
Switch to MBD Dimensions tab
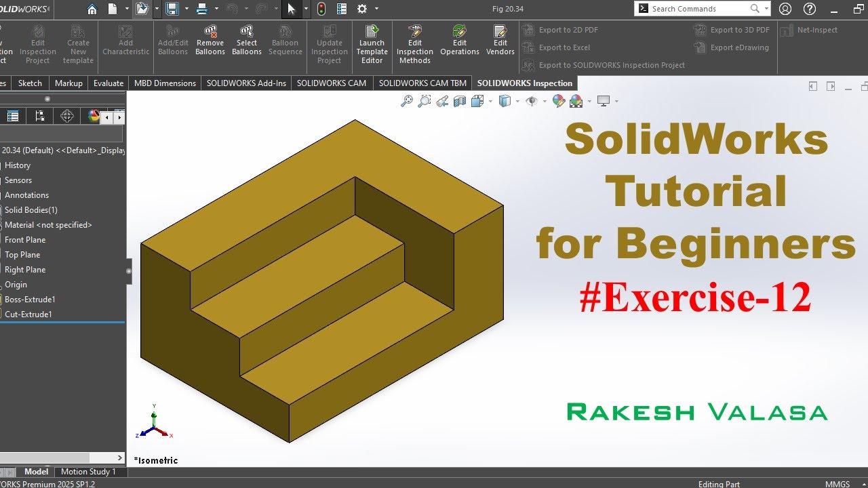pyautogui.click(x=165, y=83)
